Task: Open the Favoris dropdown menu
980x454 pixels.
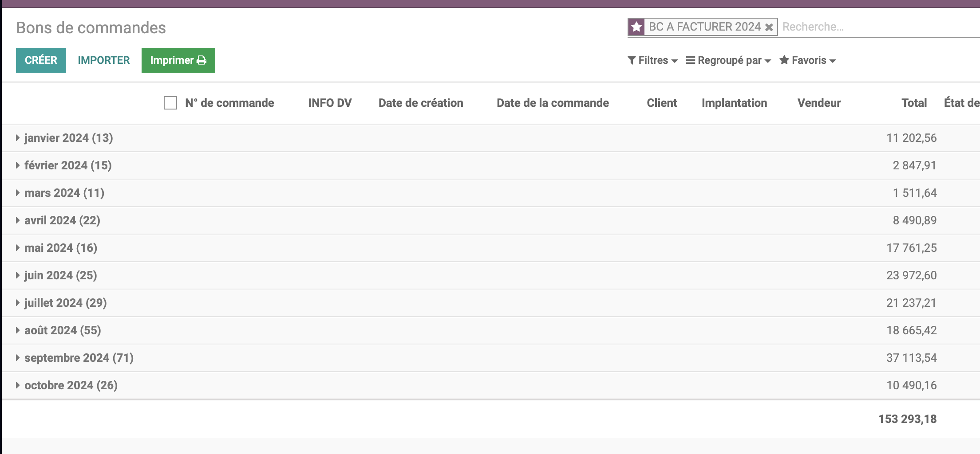Action: coord(808,60)
